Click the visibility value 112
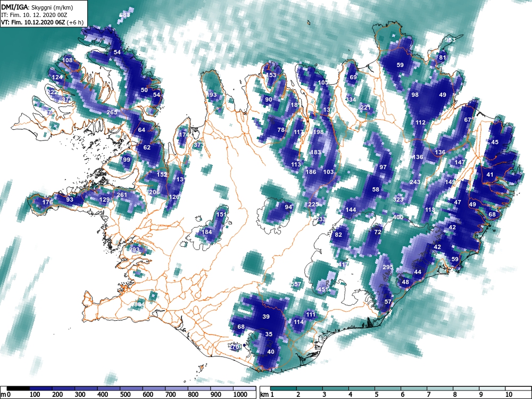 pyautogui.click(x=420, y=122)
